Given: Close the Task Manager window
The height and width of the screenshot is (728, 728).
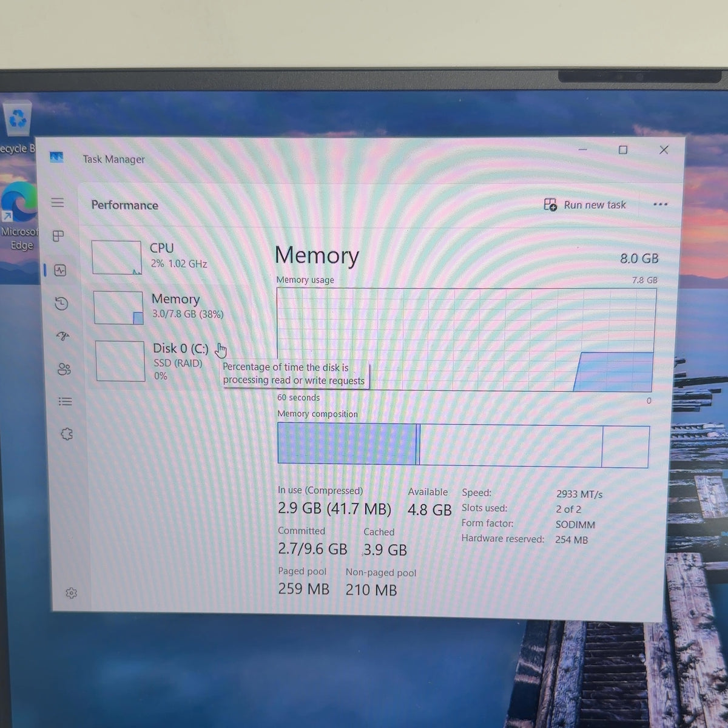Looking at the screenshot, I should click(664, 150).
